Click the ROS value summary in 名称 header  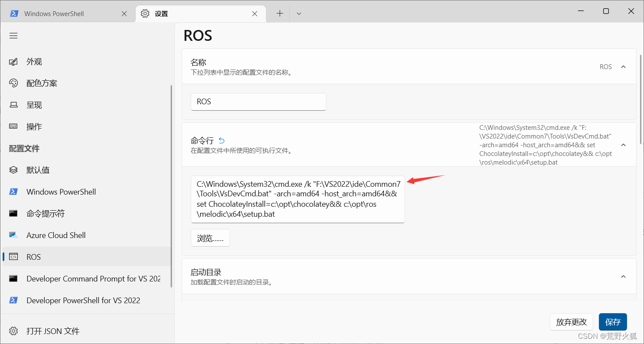[x=606, y=67]
